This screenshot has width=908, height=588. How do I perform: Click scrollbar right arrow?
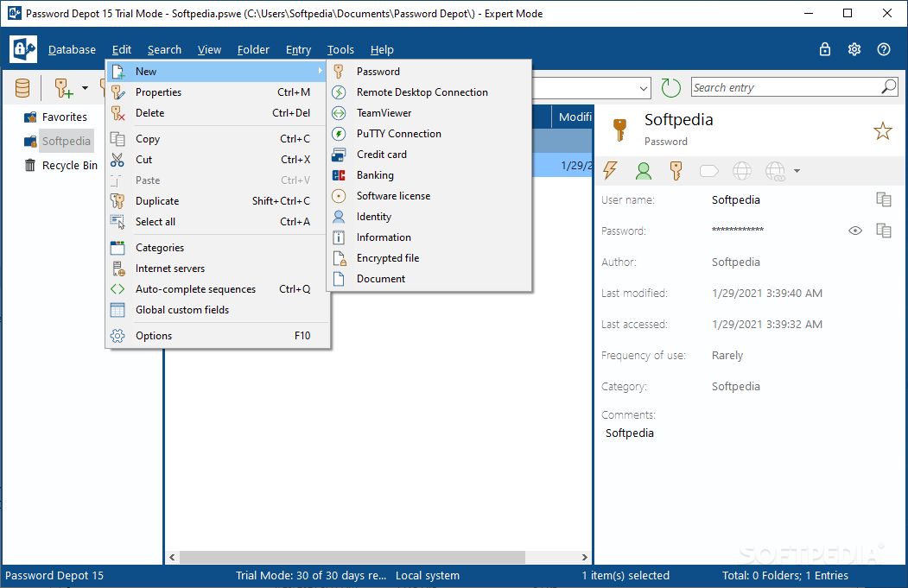[x=584, y=557]
